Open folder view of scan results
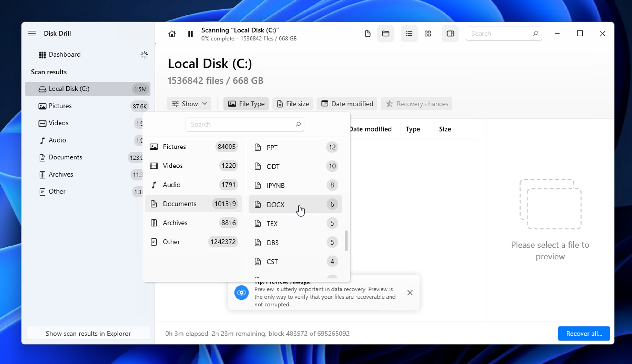Viewport: 632px width, 364px height. [x=385, y=34]
